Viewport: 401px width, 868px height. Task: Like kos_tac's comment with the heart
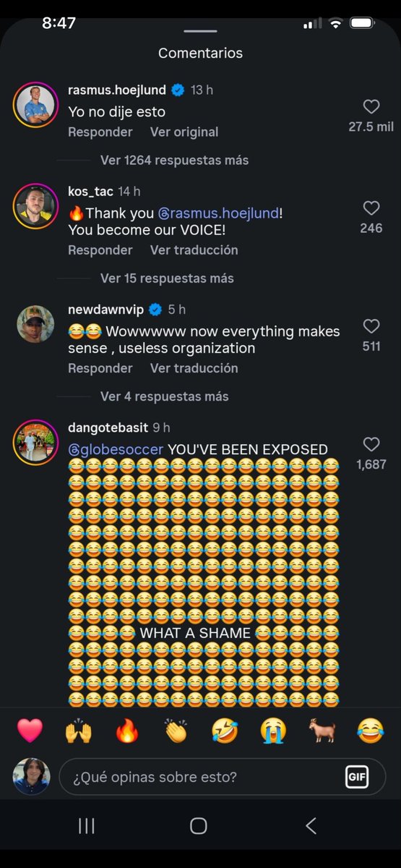(x=371, y=208)
